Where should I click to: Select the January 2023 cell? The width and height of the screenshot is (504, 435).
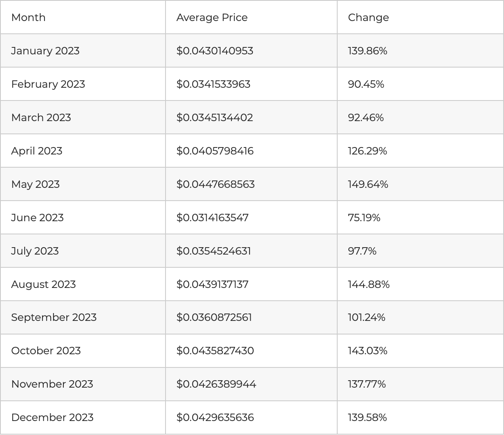coord(45,51)
